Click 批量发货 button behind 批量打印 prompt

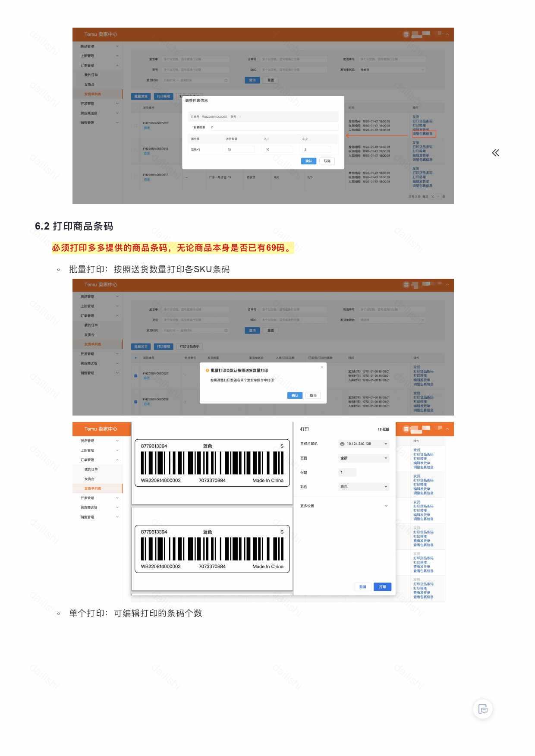coord(141,346)
